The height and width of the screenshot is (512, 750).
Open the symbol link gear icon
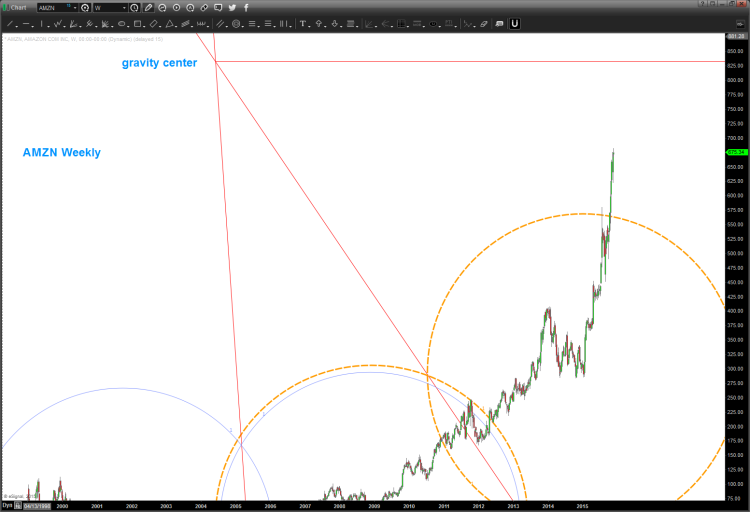click(x=85, y=8)
